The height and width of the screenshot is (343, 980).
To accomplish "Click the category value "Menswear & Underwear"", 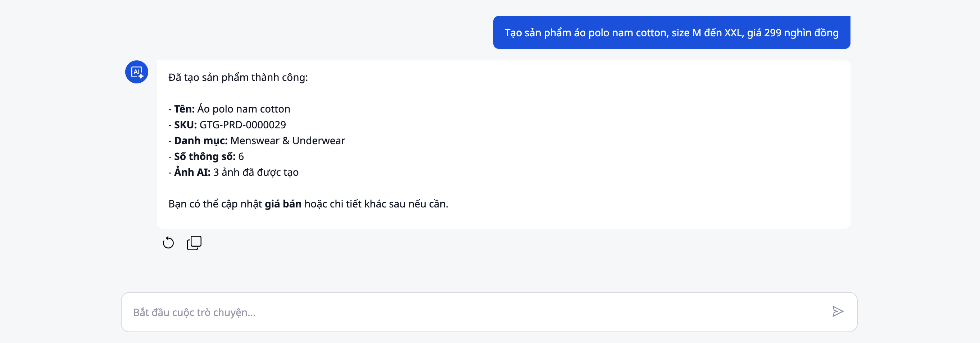I will (287, 141).
